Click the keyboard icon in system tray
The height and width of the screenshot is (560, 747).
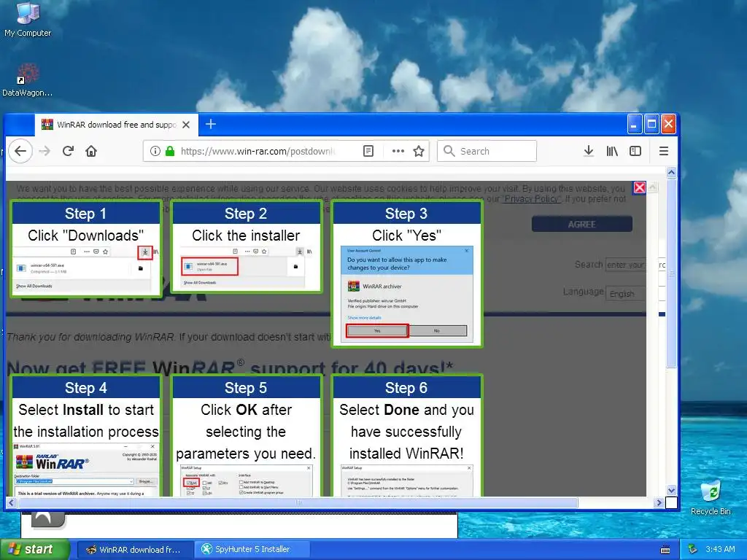[x=665, y=550]
